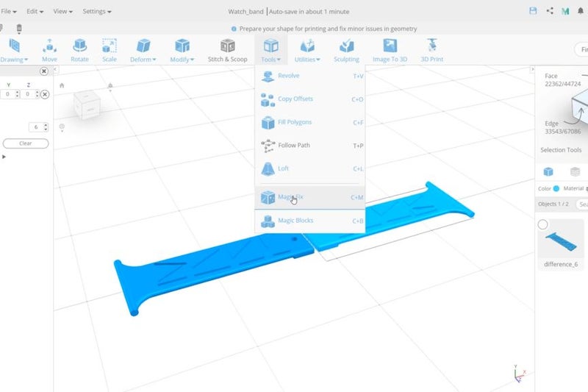
Task: Open the Stitch & Scoop tool
Action: click(227, 49)
